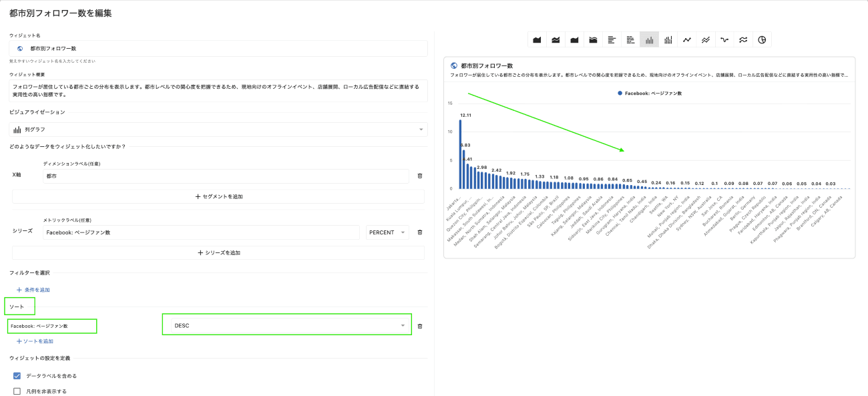Pick the stacked horizontal bar chart icon
The width and height of the screenshot is (868, 396).
pos(630,40)
